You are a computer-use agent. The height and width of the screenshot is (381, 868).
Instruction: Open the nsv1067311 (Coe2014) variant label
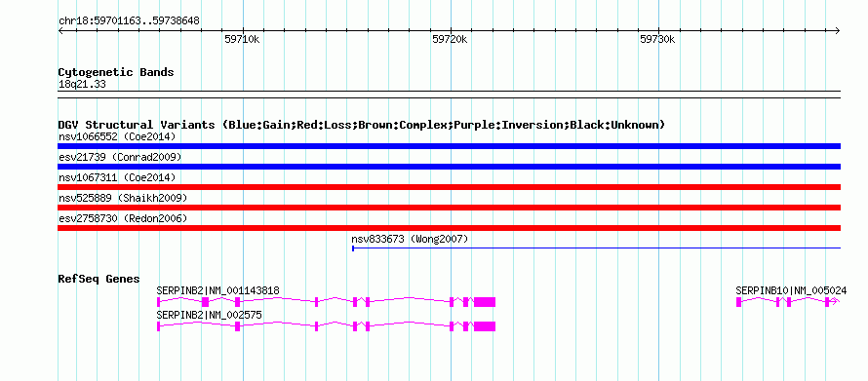coord(117,177)
